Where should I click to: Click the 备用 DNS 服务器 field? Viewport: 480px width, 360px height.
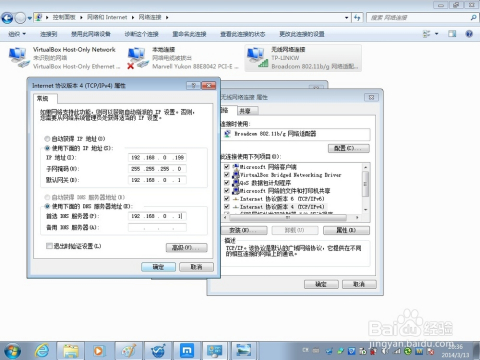[157, 227]
